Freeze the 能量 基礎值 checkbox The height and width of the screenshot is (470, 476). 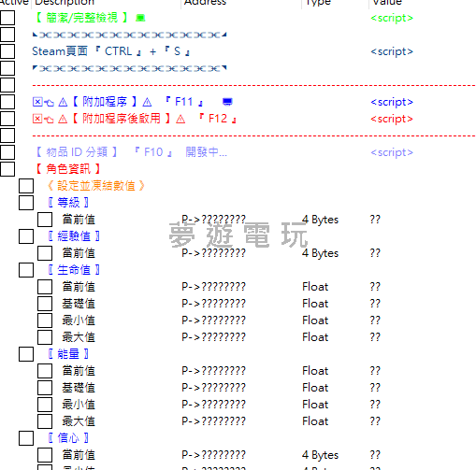45,388
